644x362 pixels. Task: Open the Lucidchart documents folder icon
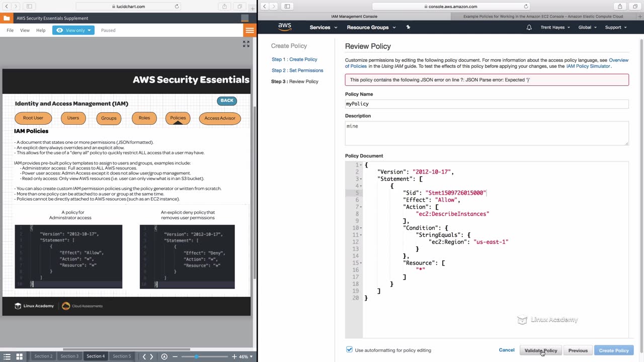pyautogui.click(x=7, y=18)
